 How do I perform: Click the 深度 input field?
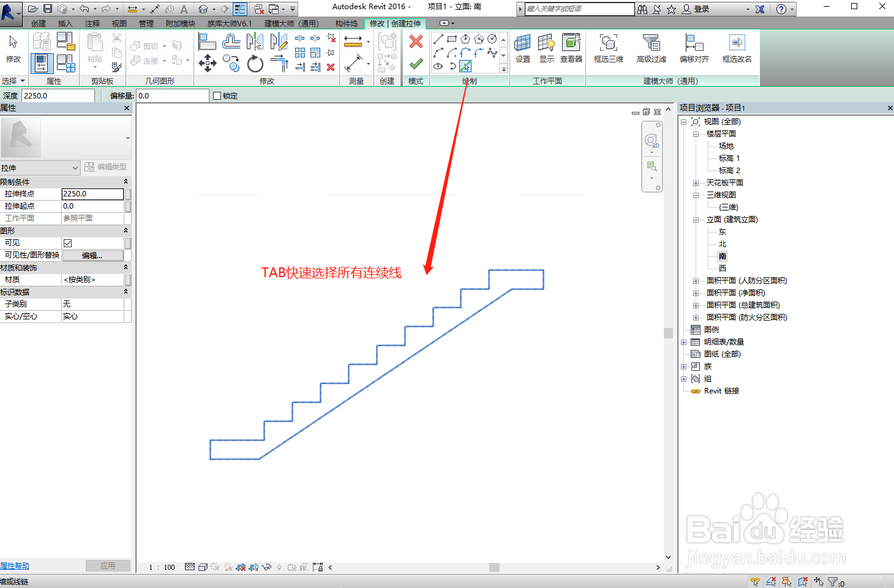(58, 95)
